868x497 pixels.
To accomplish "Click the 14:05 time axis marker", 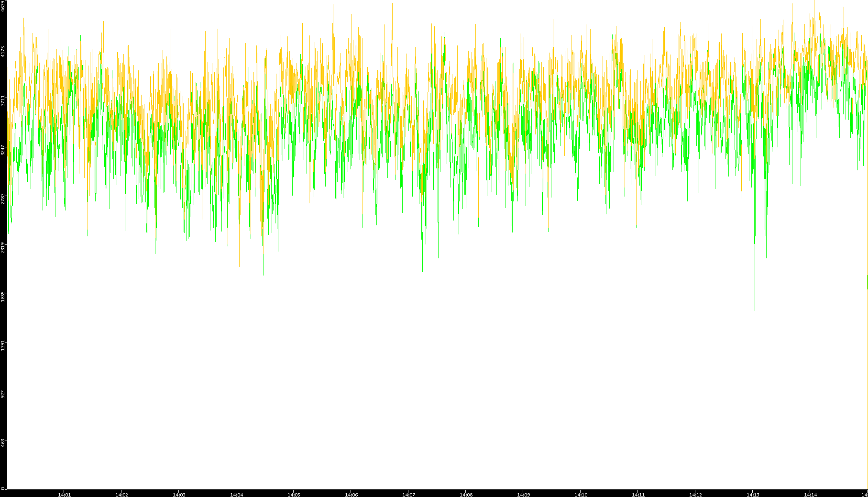I will pyautogui.click(x=294, y=495).
